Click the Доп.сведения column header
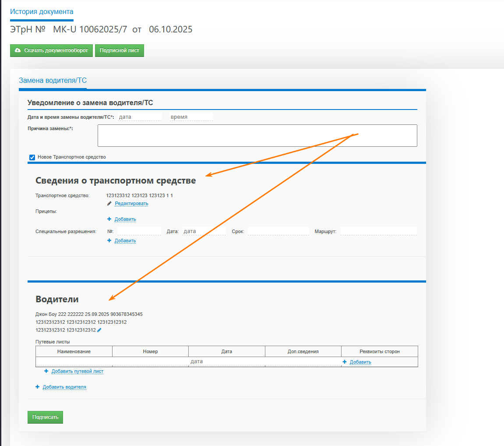The height and width of the screenshot is (446, 504). 303,351
